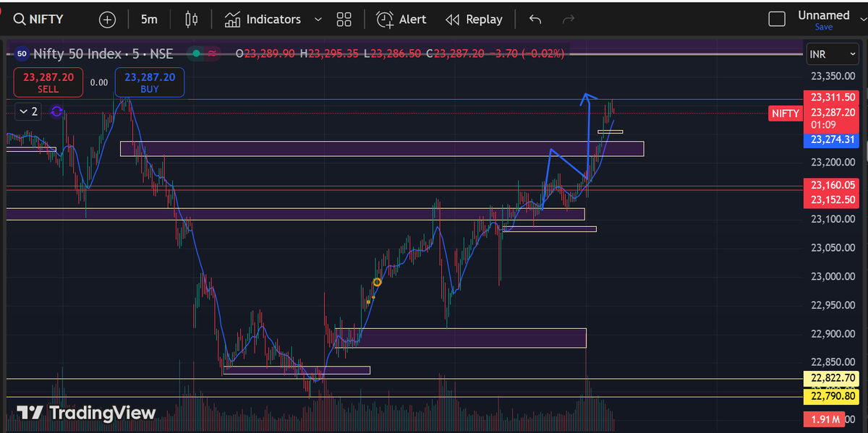Open indicator templates grid icon
This screenshot has height=433, width=868.
(344, 20)
